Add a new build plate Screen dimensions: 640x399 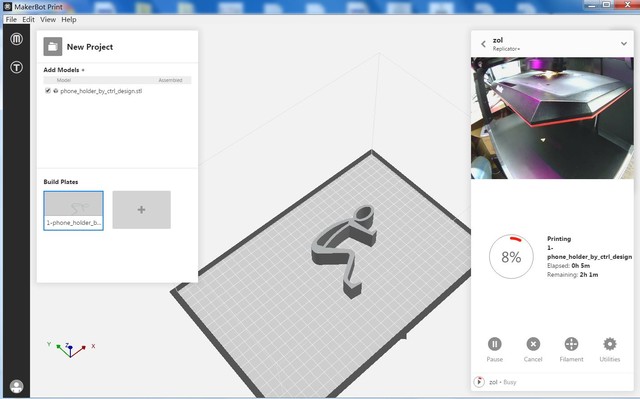[x=142, y=210]
